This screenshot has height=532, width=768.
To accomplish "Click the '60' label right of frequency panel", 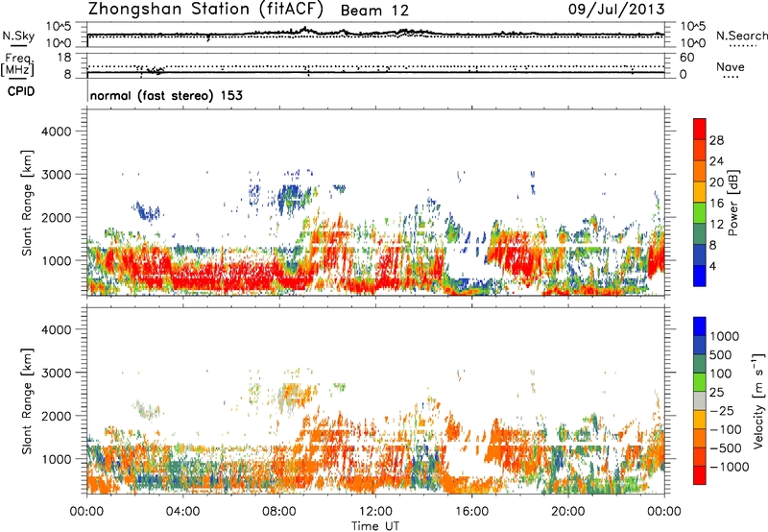I will pos(686,58).
